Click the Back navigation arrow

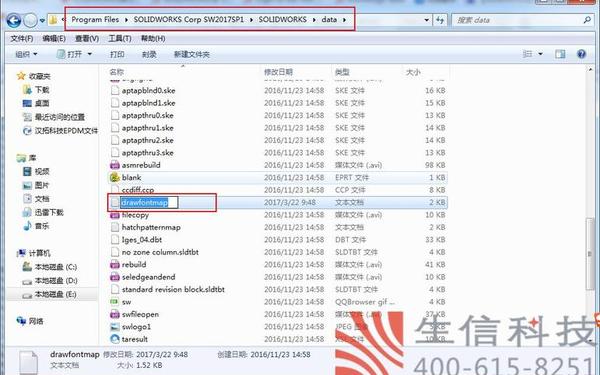pyautogui.click(x=14, y=20)
